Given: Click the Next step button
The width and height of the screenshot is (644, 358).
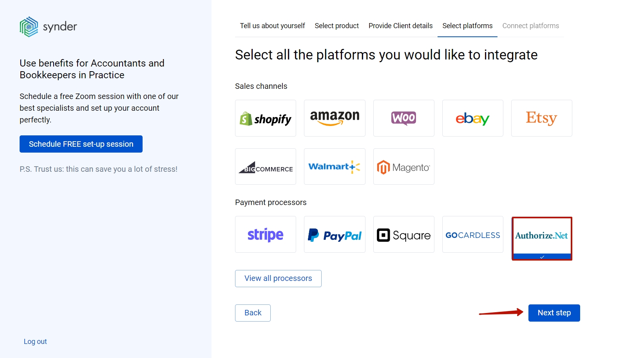Looking at the screenshot, I should click(554, 313).
